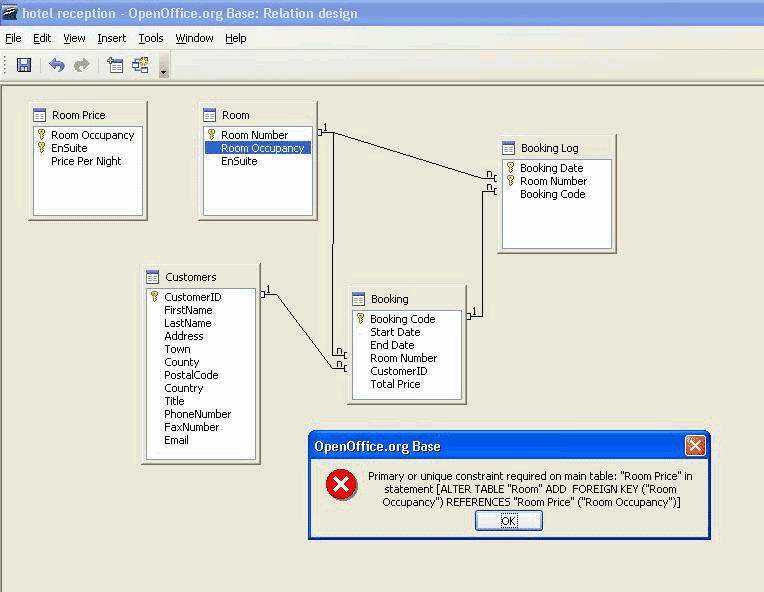764x592 pixels.
Task: Click the Customers table header icon
Action: pyautogui.click(x=153, y=277)
